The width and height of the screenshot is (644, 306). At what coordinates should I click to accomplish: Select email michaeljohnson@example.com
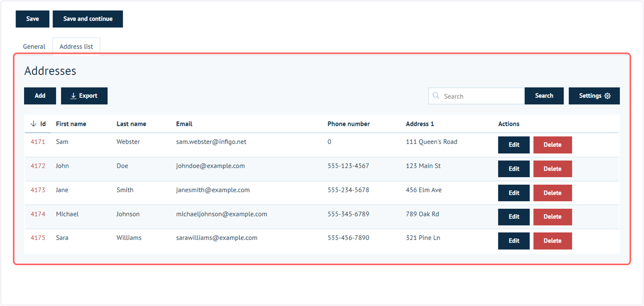222,214
